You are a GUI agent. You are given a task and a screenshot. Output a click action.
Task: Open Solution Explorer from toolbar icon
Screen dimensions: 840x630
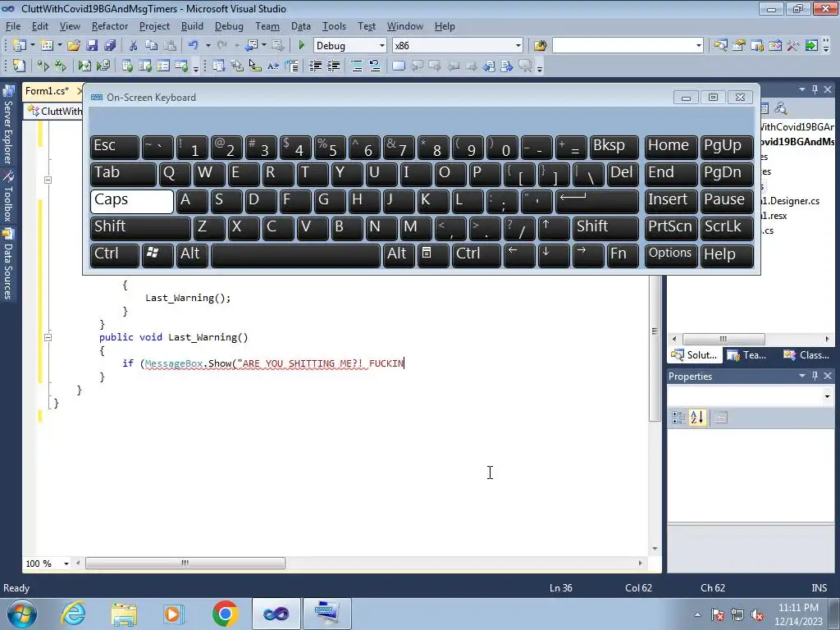721,46
